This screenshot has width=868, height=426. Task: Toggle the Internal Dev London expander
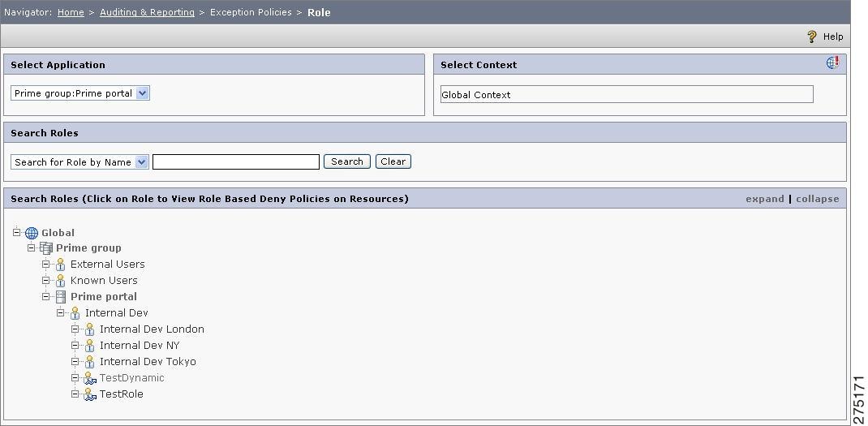[x=75, y=329]
